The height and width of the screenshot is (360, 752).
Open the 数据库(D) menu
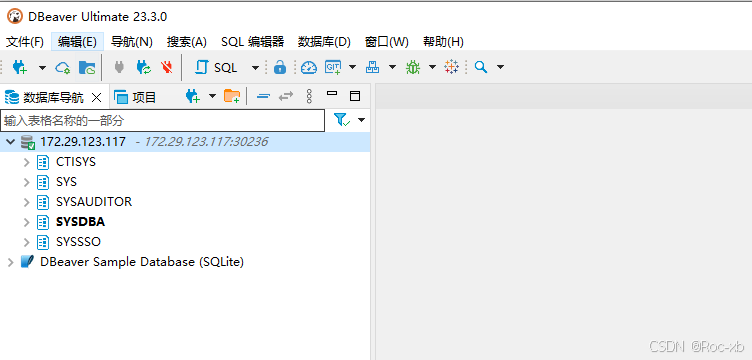click(x=324, y=42)
